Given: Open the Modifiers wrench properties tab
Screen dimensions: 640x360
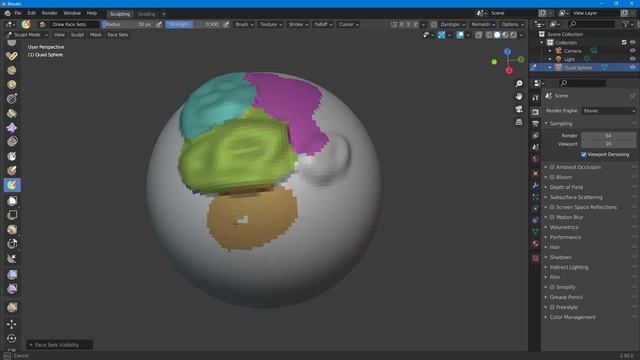Looking at the screenshot, I should click(x=536, y=185).
